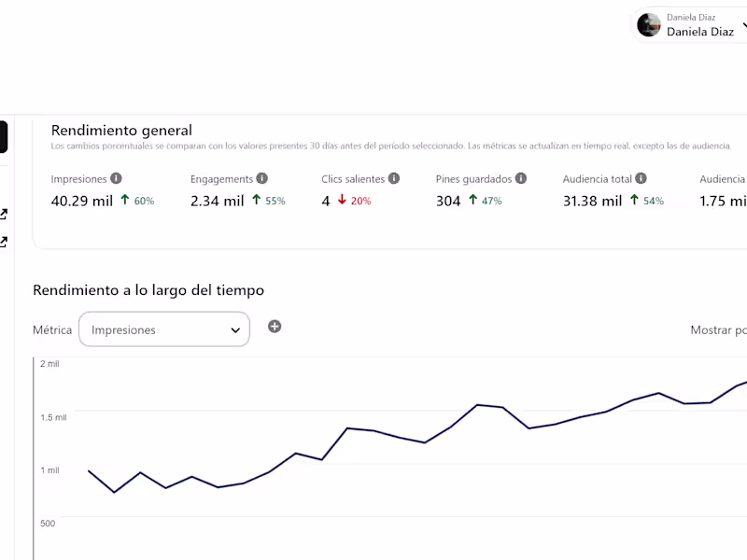Image resolution: width=747 pixels, height=560 pixels.
Task: Open the Impresiones metric dropdown
Action: pyautogui.click(x=163, y=329)
